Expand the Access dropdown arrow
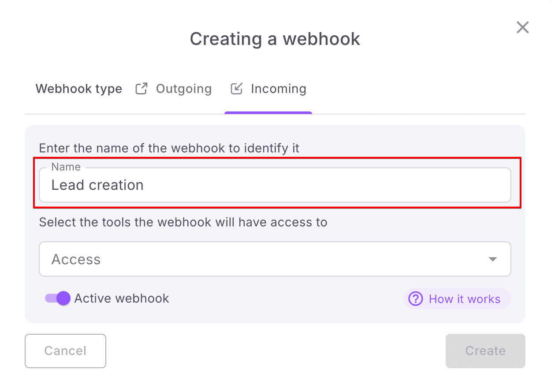The image size is (551, 392). click(493, 259)
